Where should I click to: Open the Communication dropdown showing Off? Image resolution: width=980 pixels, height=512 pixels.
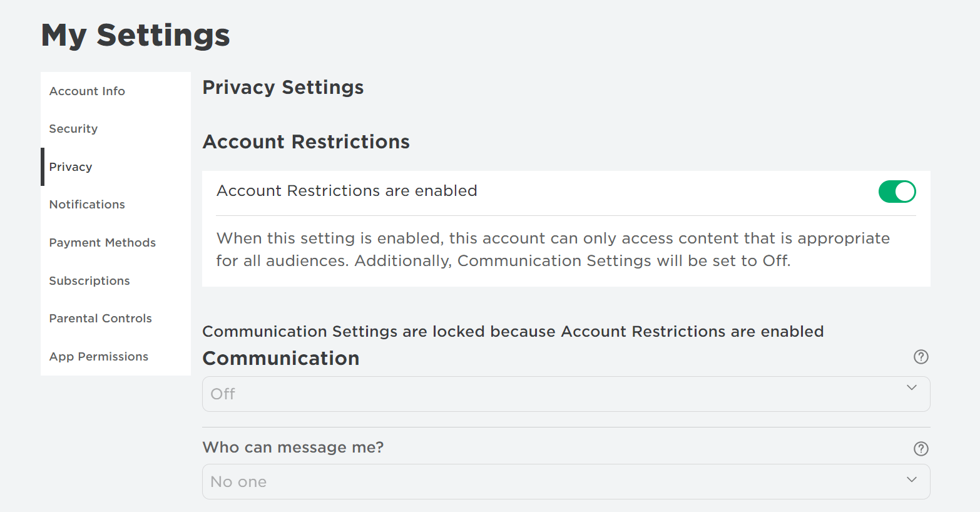pos(551,394)
